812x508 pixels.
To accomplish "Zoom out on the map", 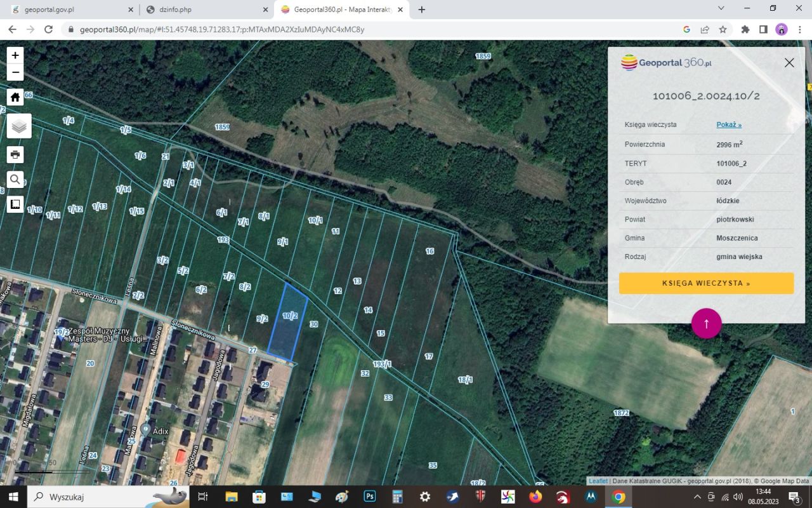I will point(15,72).
